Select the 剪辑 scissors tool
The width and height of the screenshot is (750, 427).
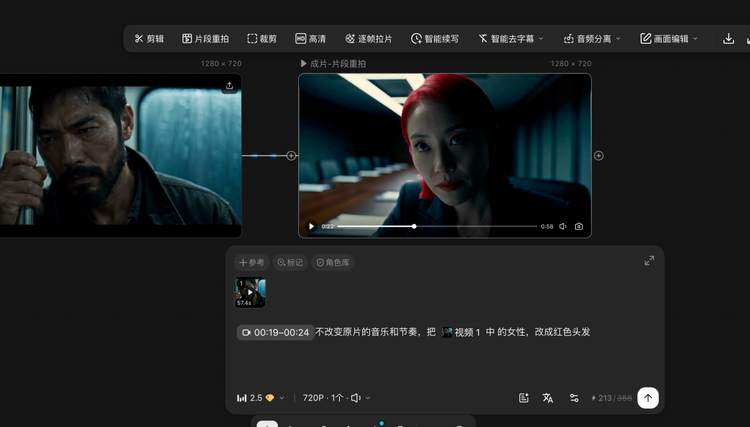(x=149, y=39)
